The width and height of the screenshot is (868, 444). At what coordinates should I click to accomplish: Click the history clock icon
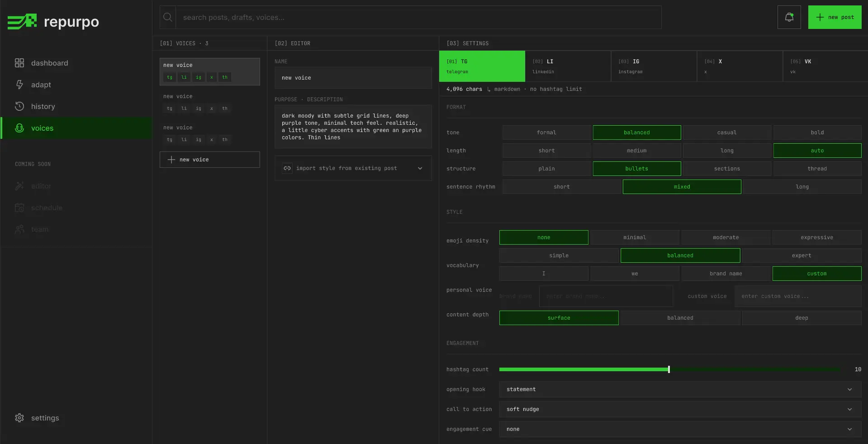pos(19,106)
